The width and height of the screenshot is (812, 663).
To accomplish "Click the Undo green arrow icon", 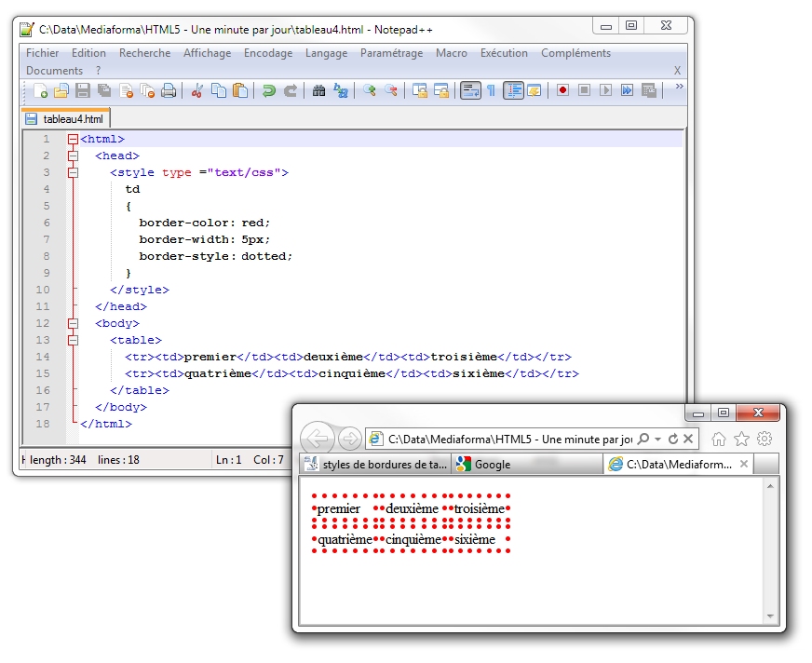I will pos(268,90).
